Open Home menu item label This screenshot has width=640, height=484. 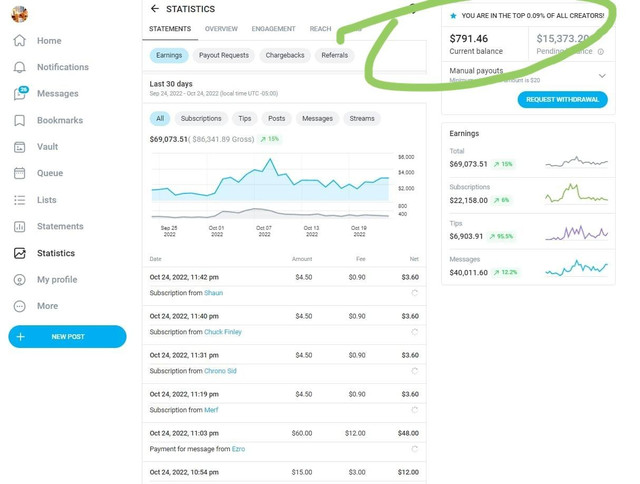click(x=49, y=41)
